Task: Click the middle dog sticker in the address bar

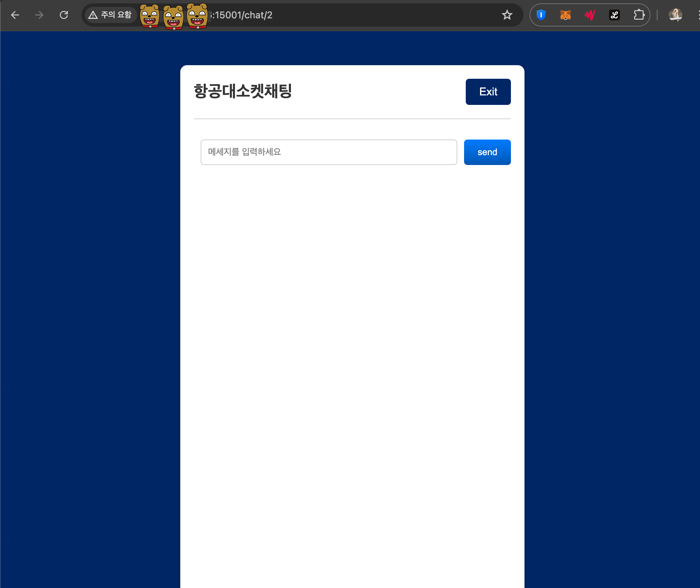Action: [173, 18]
